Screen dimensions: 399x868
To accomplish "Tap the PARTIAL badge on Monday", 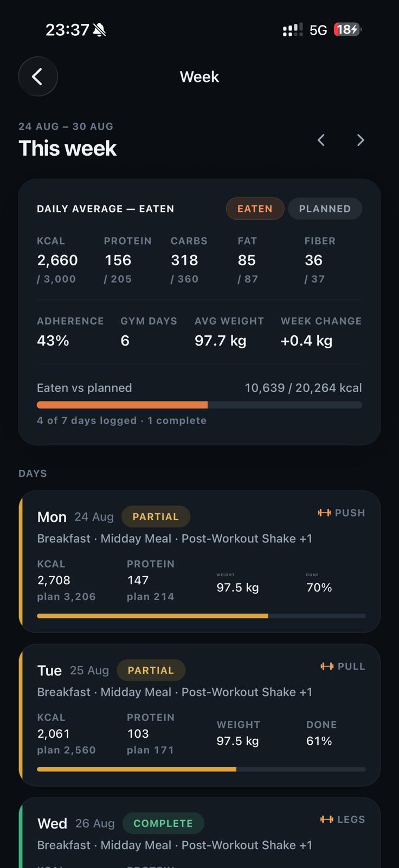I will tap(156, 516).
